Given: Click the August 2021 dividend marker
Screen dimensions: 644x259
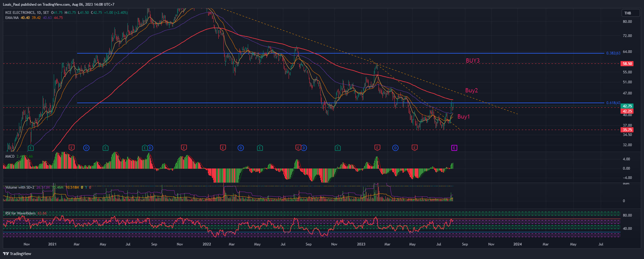Looking at the screenshot, I should [x=150, y=148].
